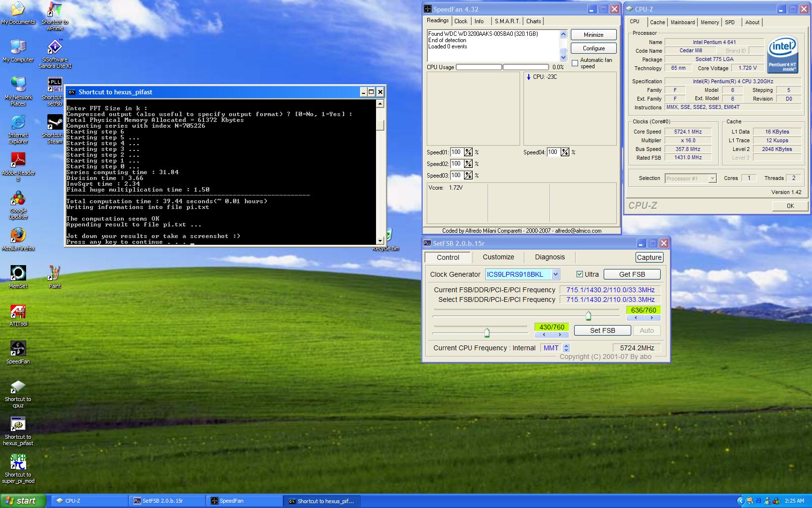Click Minimize button in SpeedFan

click(594, 35)
